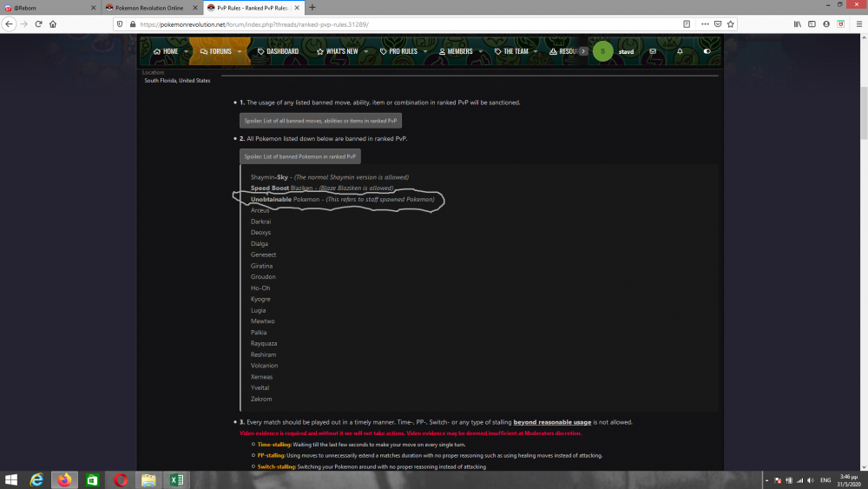Image resolution: width=868 pixels, height=489 pixels.
Task: Bookmark this page with star icon
Action: [731, 24]
